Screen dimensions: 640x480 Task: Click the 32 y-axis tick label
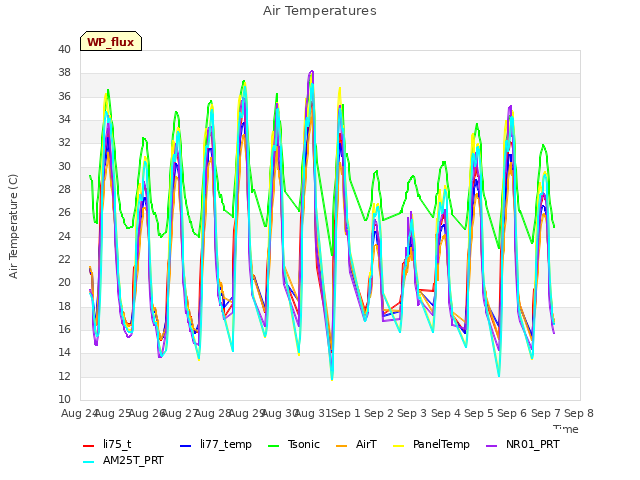click(64, 143)
